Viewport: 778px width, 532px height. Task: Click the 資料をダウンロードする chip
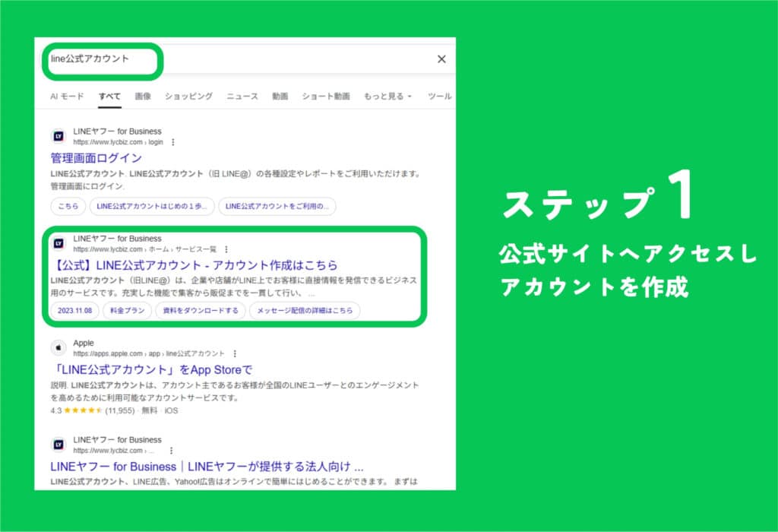(x=199, y=310)
